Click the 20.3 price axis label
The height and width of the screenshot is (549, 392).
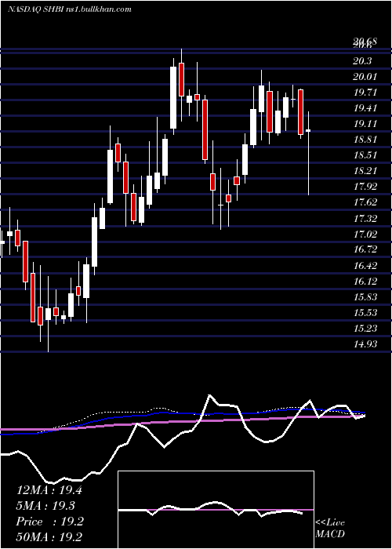(x=362, y=61)
